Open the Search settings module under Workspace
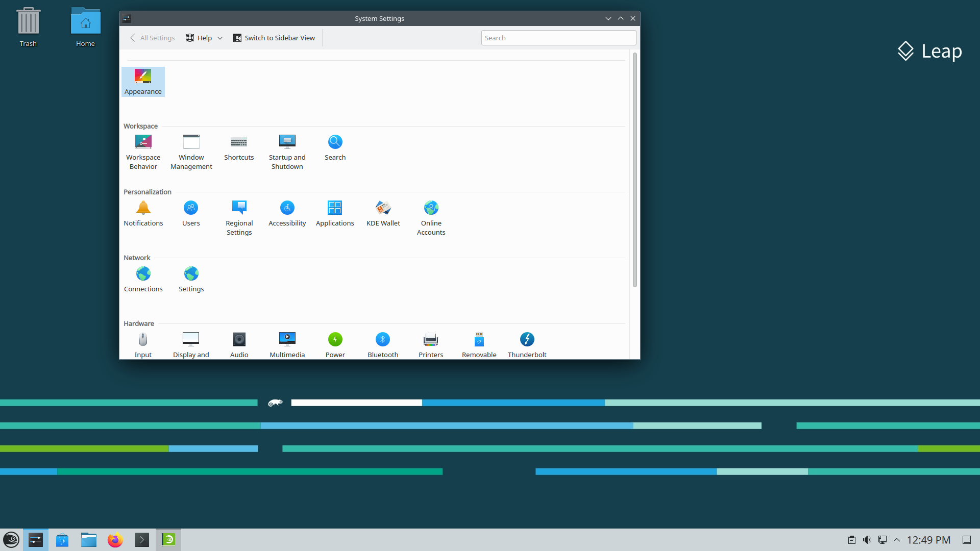This screenshot has height=551, width=980. coord(335,148)
